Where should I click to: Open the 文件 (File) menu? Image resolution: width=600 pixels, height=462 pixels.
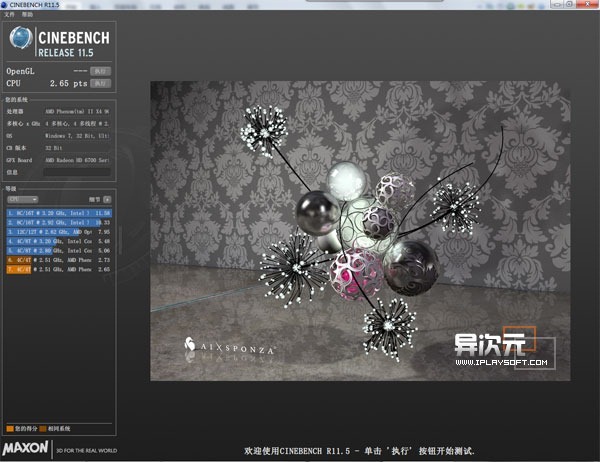click(x=9, y=15)
